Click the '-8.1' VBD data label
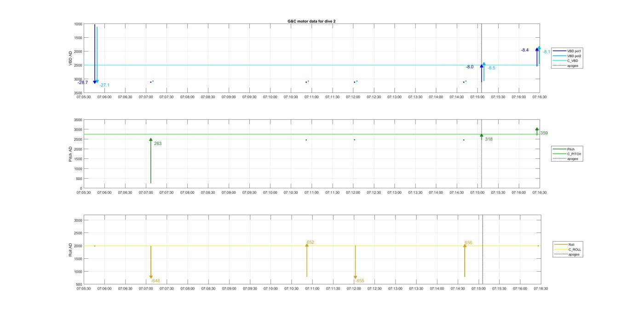Viewport: 644px width, 319px height. pyautogui.click(x=546, y=52)
